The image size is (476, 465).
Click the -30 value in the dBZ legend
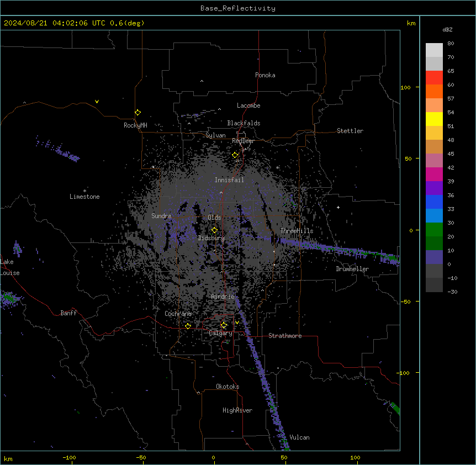tap(452, 292)
